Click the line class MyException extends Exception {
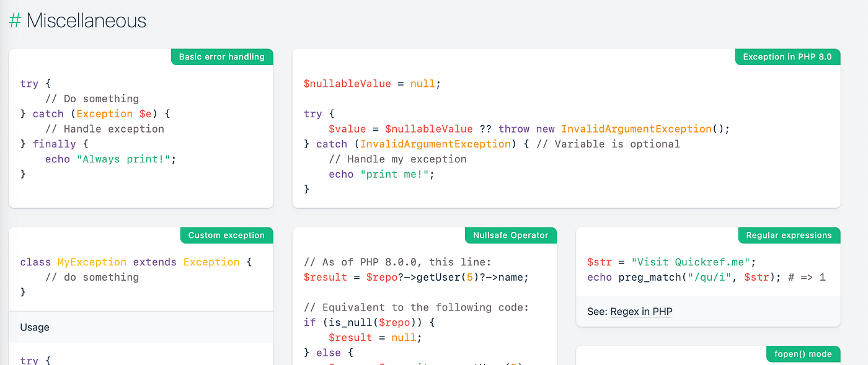The image size is (868, 365). tap(136, 262)
